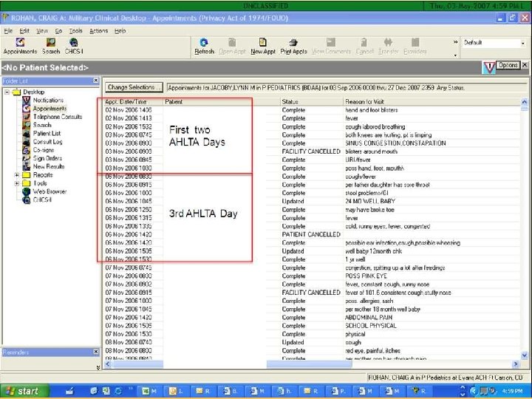This screenshot has height=399, width=532.
Task: Click the Change Selections button
Action: click(x=134, y=87)
